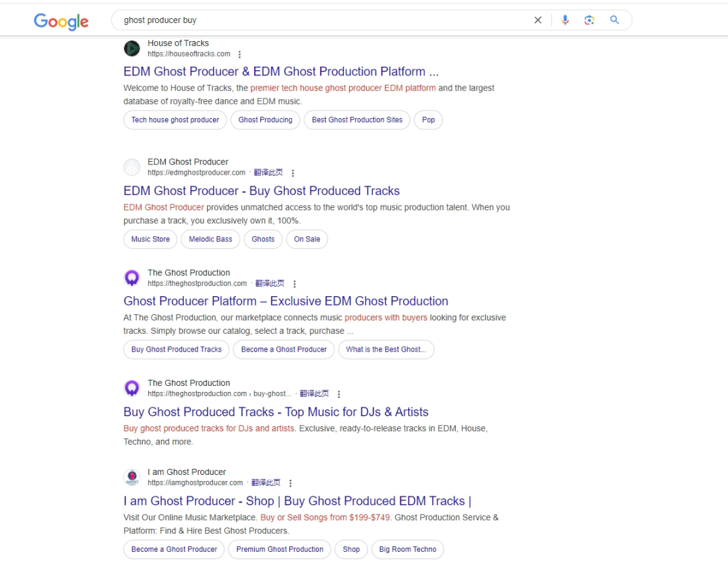
Task: Open House of Tracks favicon
Action: coord(132,49)
